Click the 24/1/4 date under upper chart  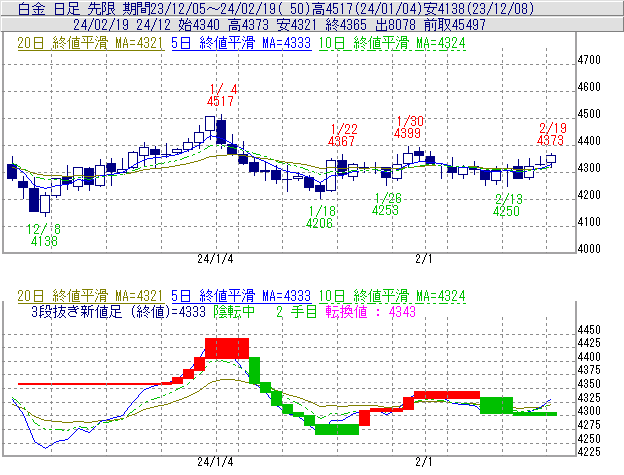coord(215,259)
